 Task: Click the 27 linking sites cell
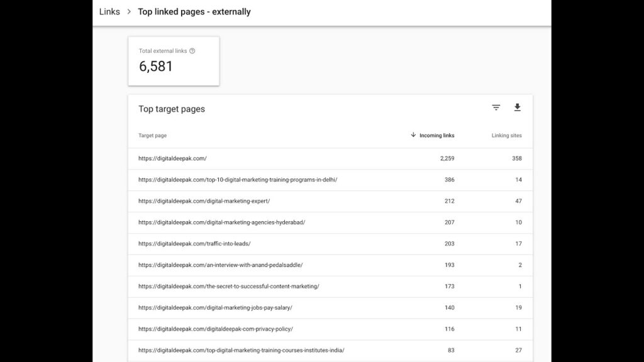point(518,351)
